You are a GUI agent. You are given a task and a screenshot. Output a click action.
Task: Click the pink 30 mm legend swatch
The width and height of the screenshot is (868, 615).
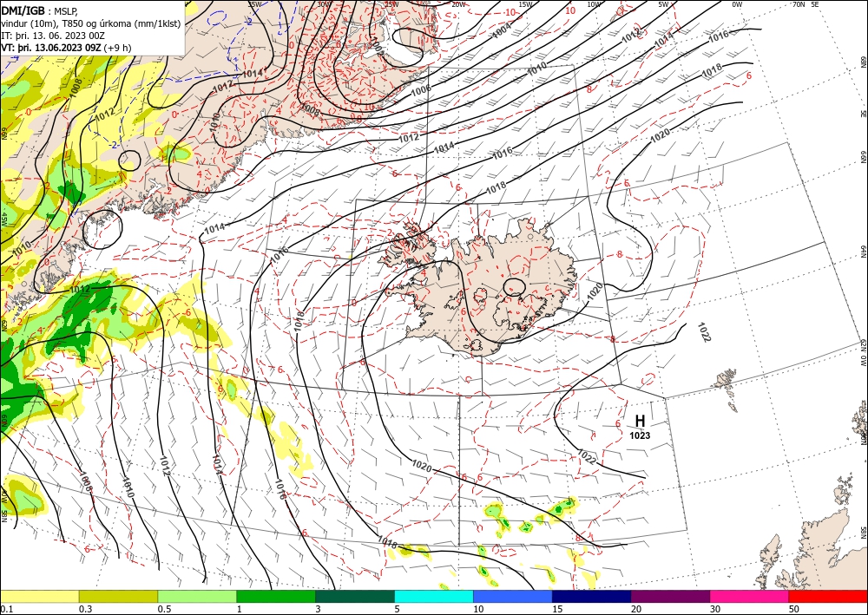coord(750,596)
